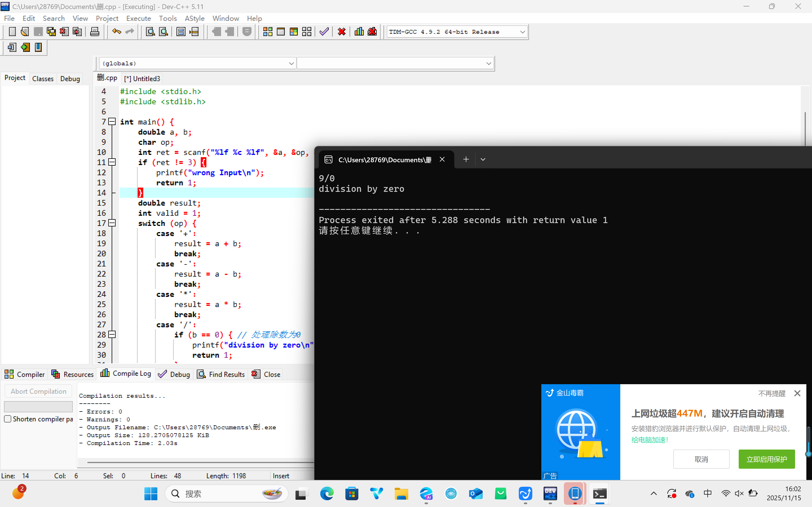Open the Execute menu
This screenshot has height=507, width=812.
pos(138,18)
